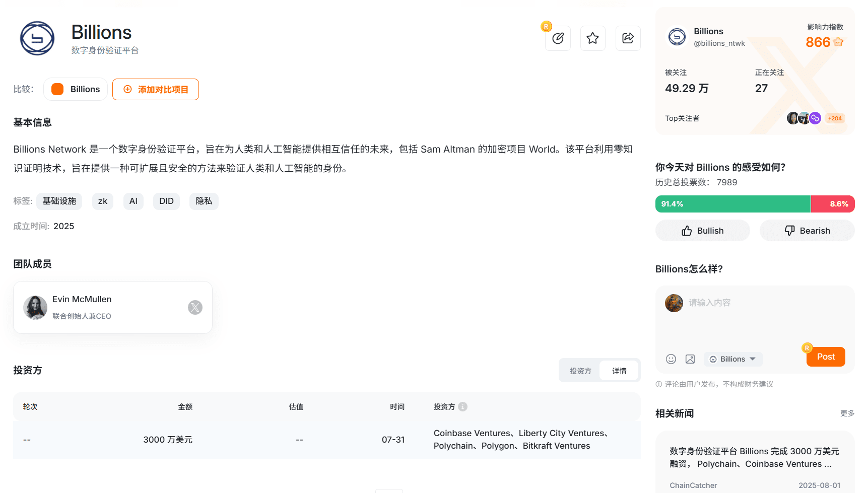Share the Billions page via the share icon
Viewport: 868px width, 493px height.
(628, 38)
